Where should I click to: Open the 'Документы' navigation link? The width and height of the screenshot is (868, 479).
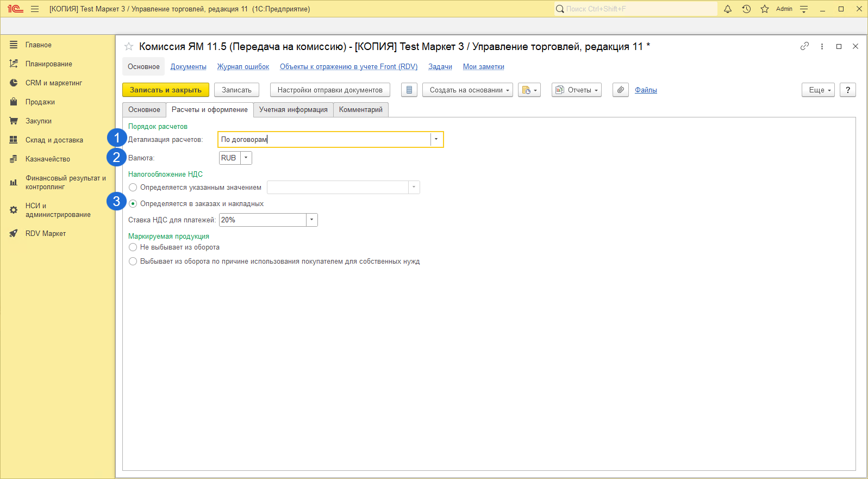(x=189, y=67)
